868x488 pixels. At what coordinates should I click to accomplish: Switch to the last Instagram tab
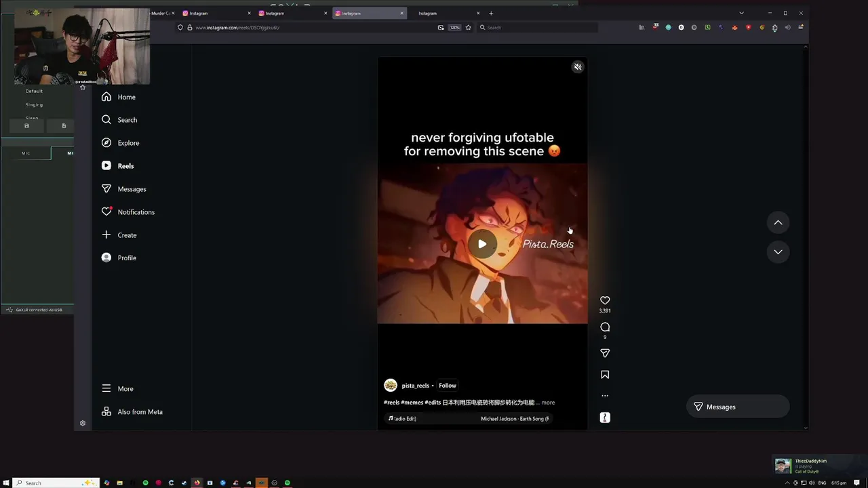pos(444,13)
